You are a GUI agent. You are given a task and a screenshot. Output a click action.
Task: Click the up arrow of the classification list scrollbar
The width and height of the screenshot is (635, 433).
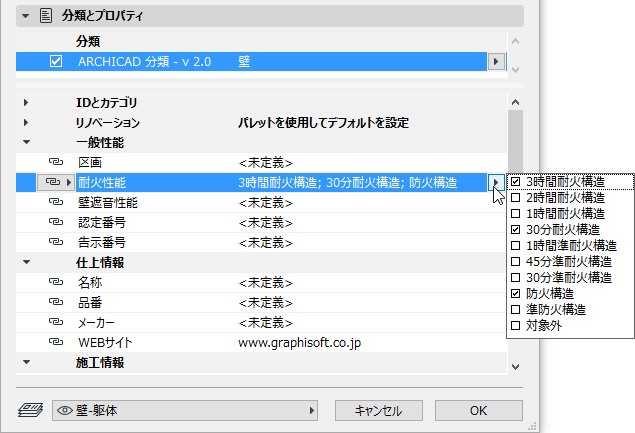coord(516,41)
